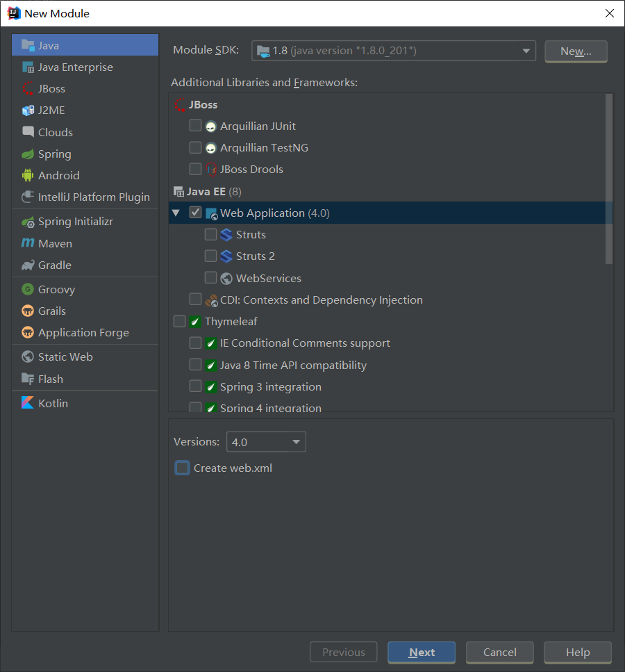This screenshot has height=672, width=625.
Task: Check Java 8 Time API compatibility box
Action: click(195, 364)
